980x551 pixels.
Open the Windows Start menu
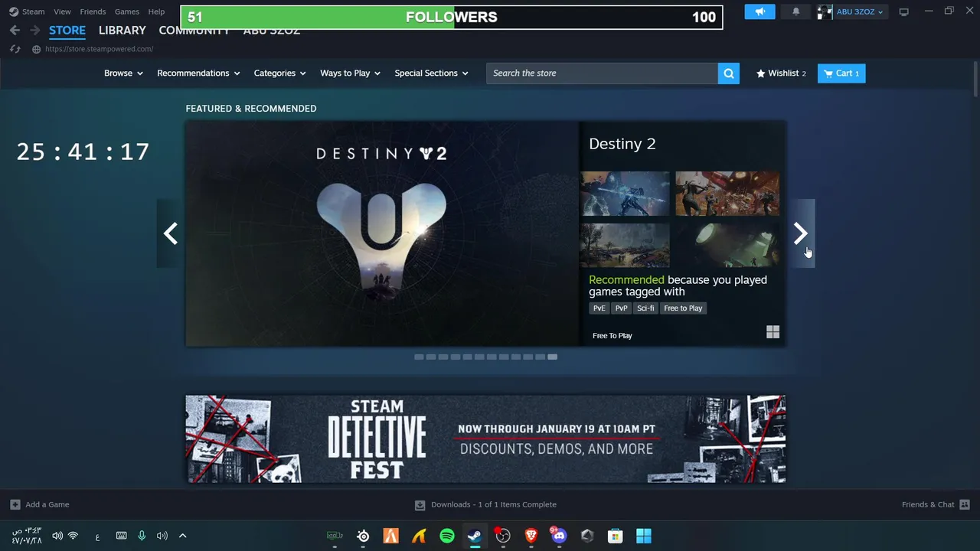point(644,536)
